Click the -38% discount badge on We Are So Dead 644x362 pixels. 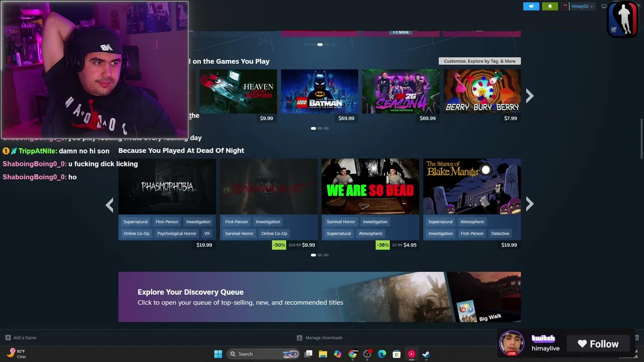[382, 245]
